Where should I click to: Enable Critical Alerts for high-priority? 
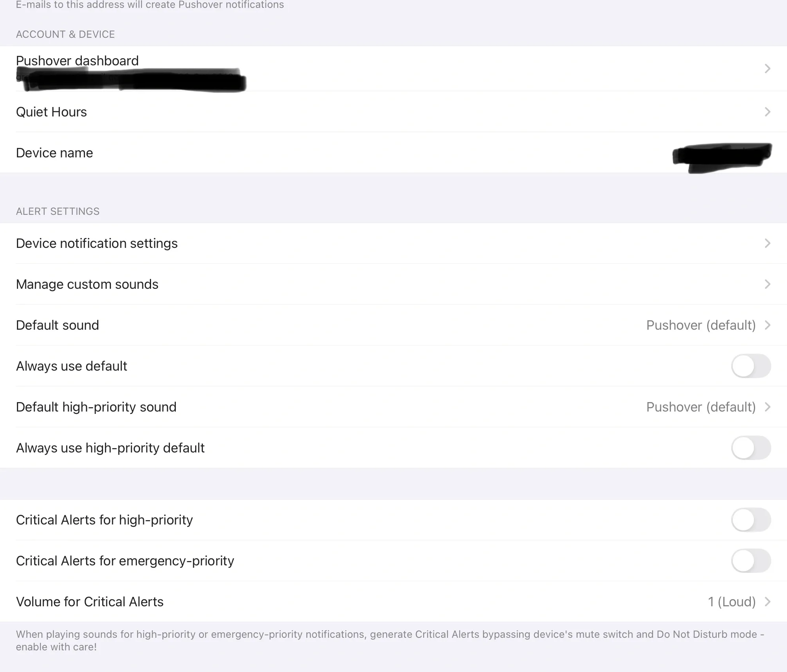click(751, 520)
